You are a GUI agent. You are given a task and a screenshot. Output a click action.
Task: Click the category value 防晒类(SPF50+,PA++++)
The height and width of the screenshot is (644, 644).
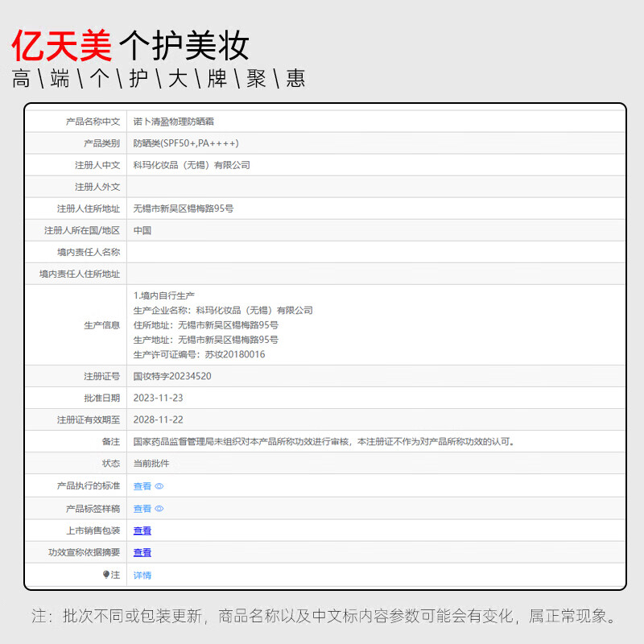[186, 143]
